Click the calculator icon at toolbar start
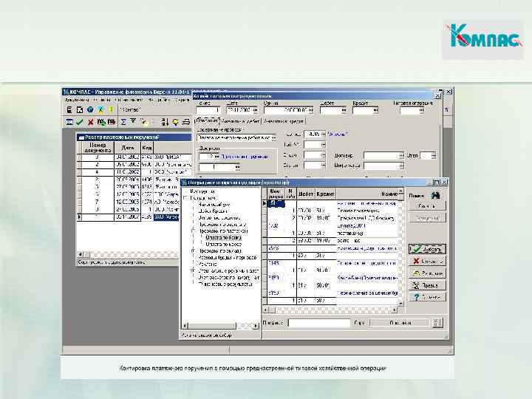This screenshot has height=399, width=532. pyautogui.click(x=69, y=109)
